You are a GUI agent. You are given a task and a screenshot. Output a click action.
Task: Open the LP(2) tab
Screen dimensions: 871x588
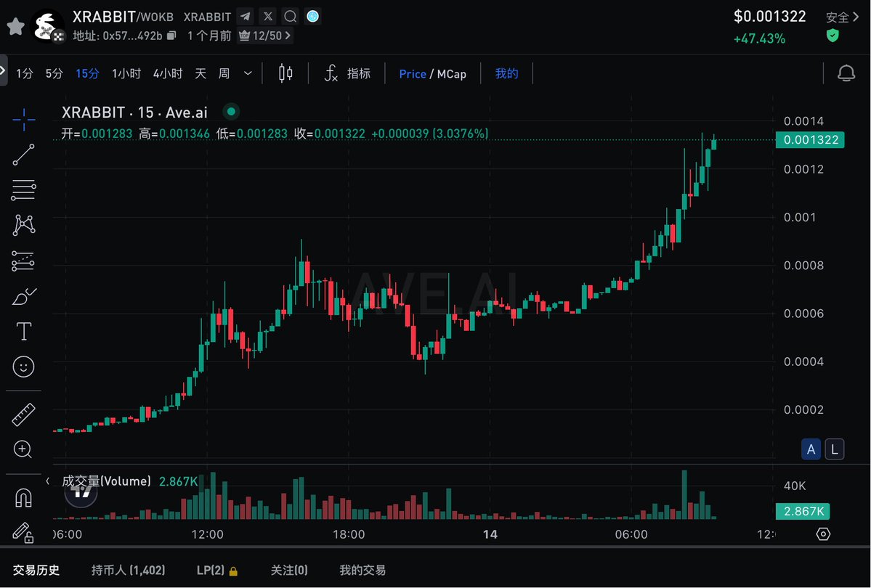tap(217, 571)
